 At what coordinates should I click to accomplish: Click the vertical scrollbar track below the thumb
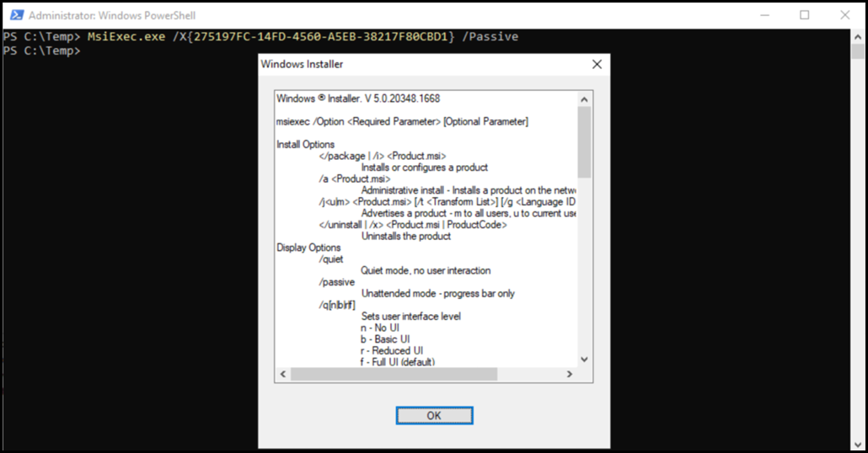583,269
